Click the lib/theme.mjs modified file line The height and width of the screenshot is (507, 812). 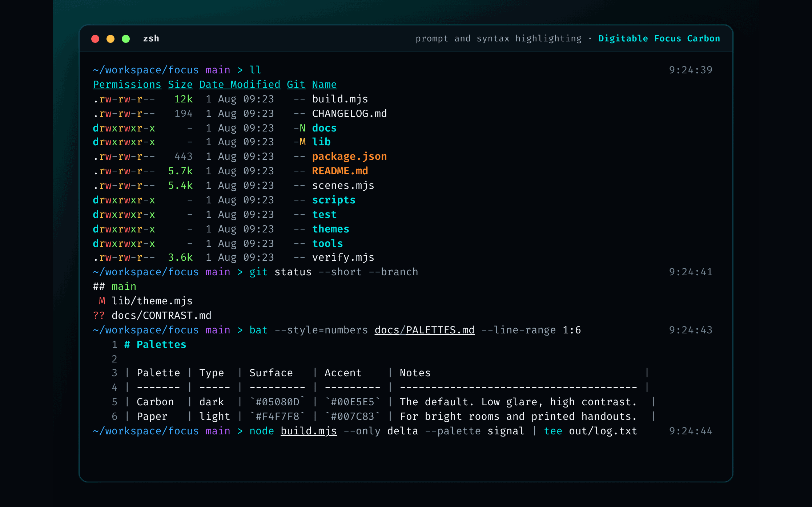(x=146, y=301)
